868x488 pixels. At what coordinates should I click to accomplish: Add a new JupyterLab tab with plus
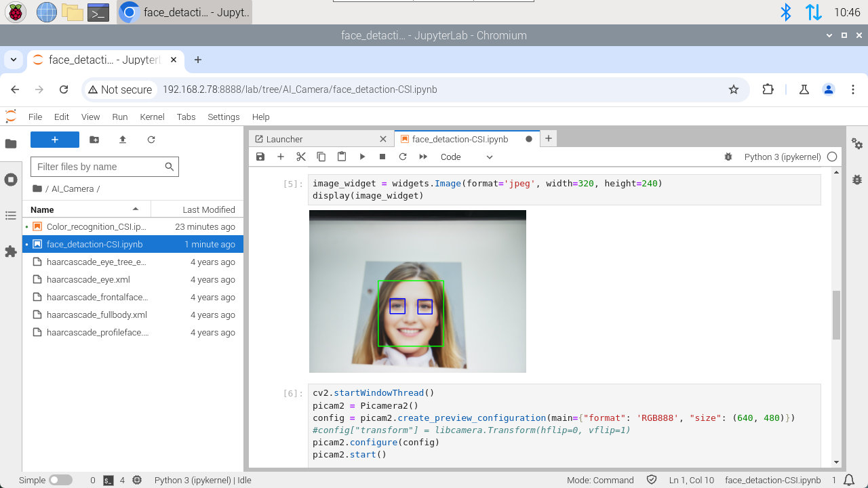coord(549,138)
